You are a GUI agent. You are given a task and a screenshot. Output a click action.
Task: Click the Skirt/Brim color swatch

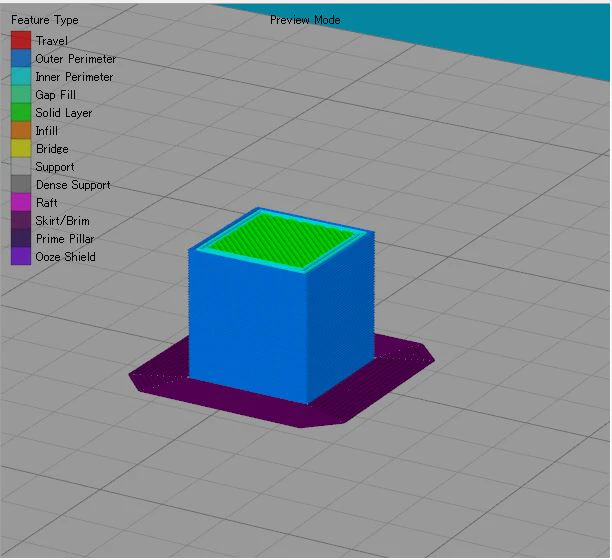click(21, 220)
